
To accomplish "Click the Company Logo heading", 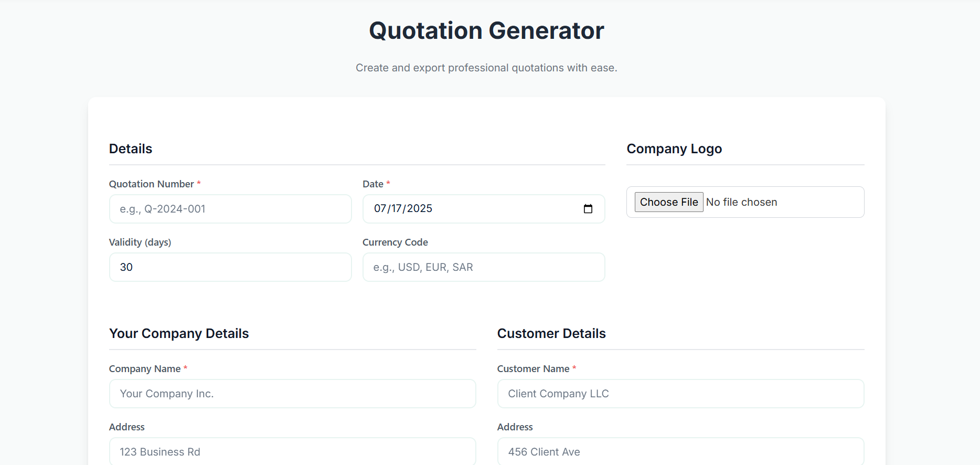I will click(674, 149).
